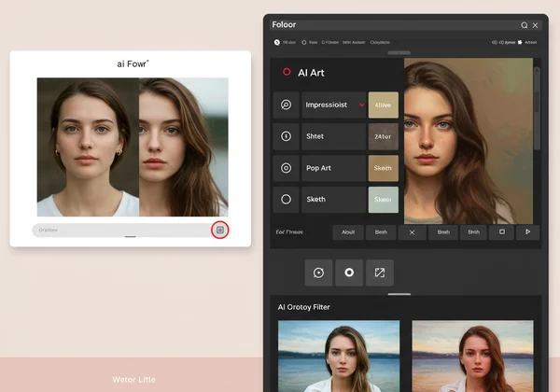Open the 'Cioyrtlobr' toolbar item
Screen dimensions: 560x392
click(x=380, y=42)
